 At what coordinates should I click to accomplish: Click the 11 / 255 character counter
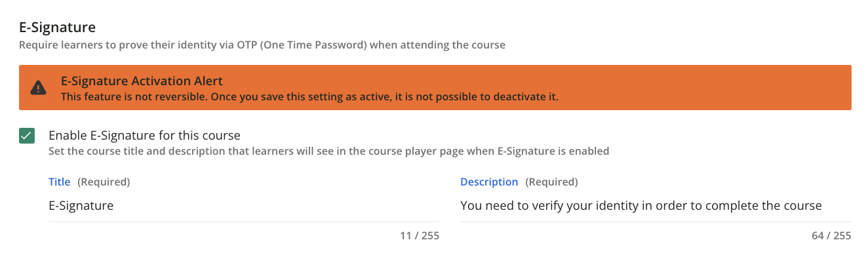tap(420, 235)
